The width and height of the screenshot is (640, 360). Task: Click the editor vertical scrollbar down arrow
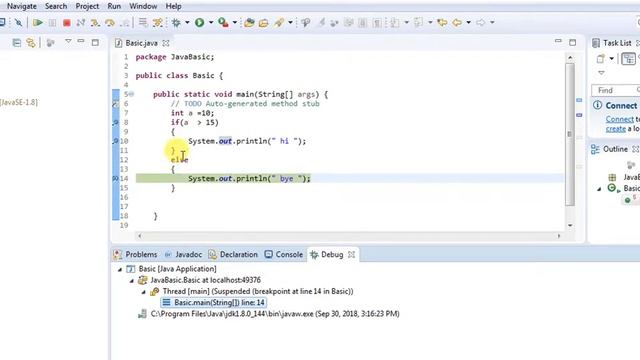(x=570, y=225)
